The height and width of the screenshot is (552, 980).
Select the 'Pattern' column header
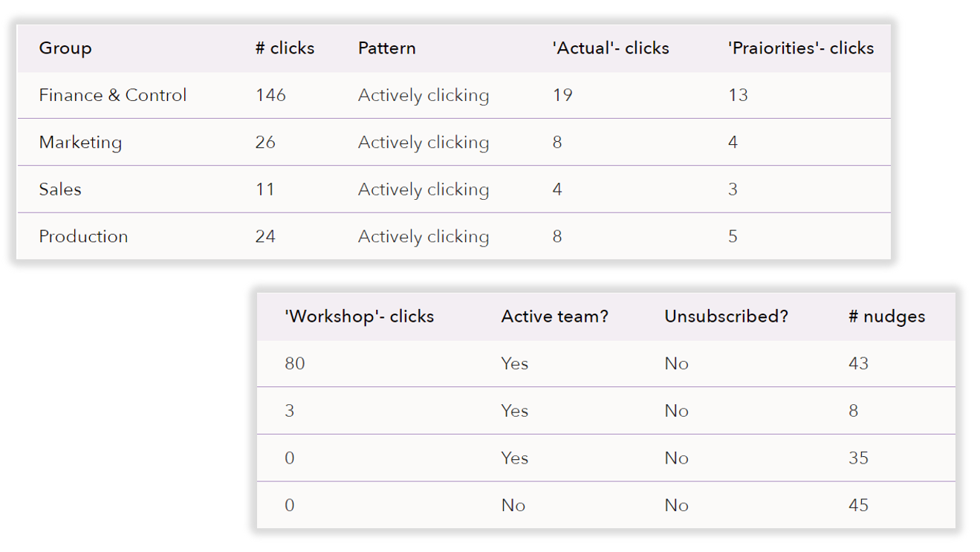386,48
